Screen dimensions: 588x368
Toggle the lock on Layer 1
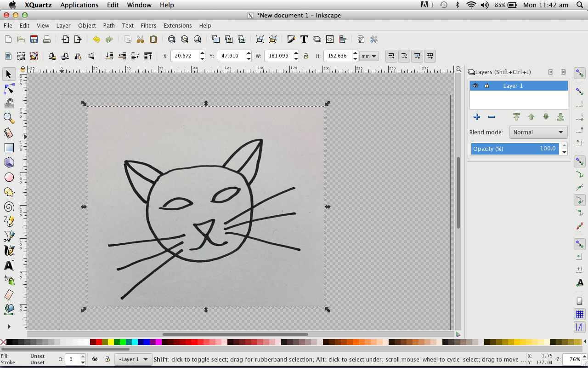(486, 86)
